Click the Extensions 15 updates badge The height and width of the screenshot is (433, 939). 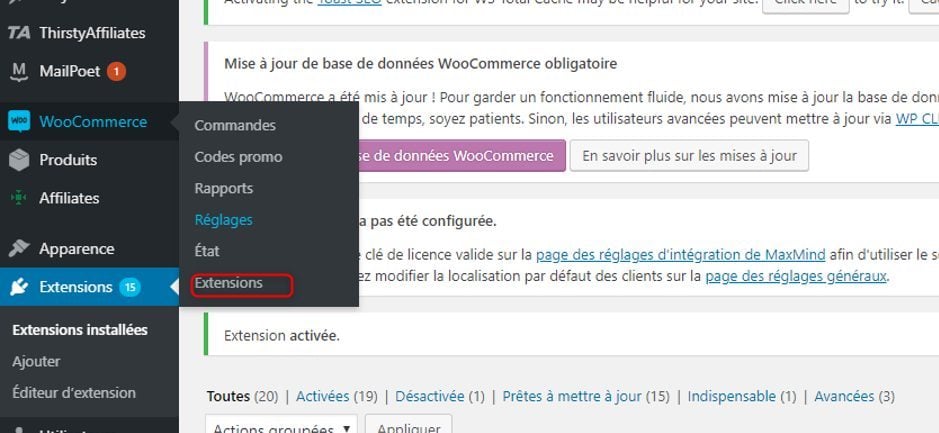[x=129, y=287]
